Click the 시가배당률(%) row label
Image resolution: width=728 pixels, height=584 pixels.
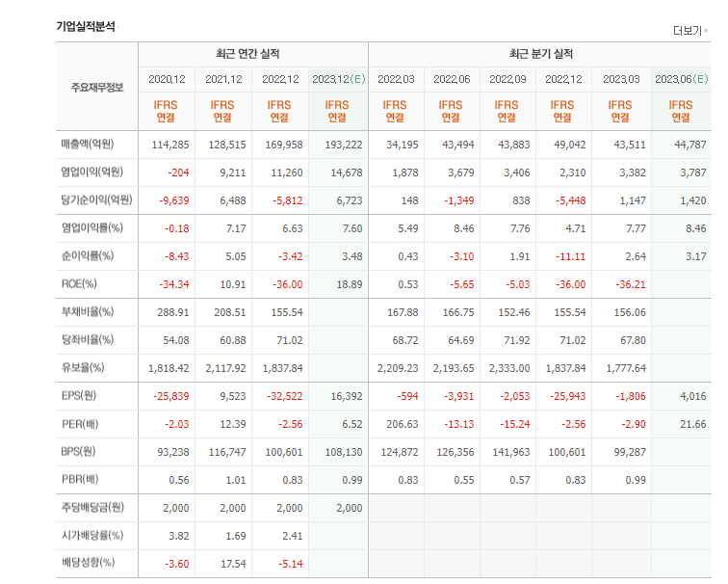pyautogui.click(x=92, y=536)
